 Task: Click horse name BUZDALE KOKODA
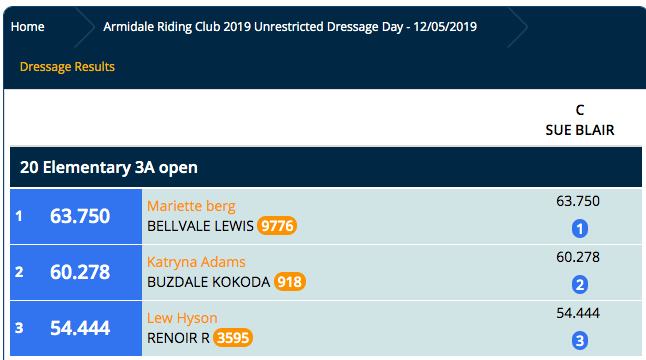(x=208, y=282)
